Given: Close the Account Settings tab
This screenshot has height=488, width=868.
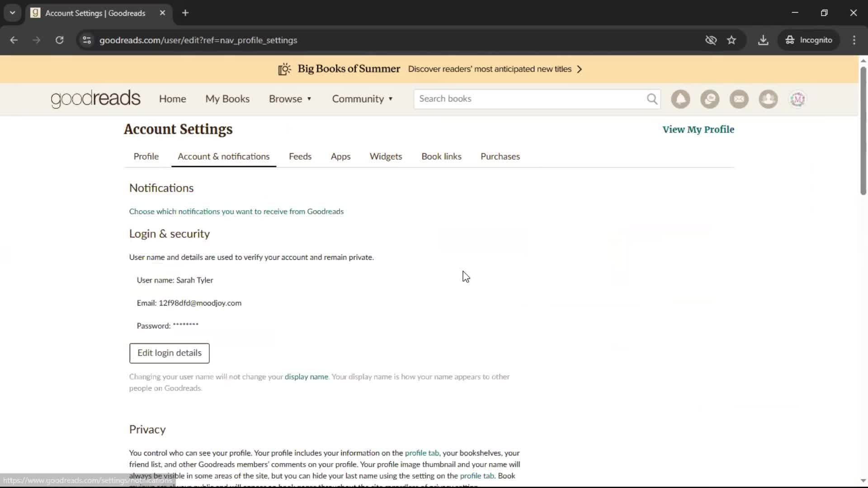Looking at the screenshot, I should point(162,13).
